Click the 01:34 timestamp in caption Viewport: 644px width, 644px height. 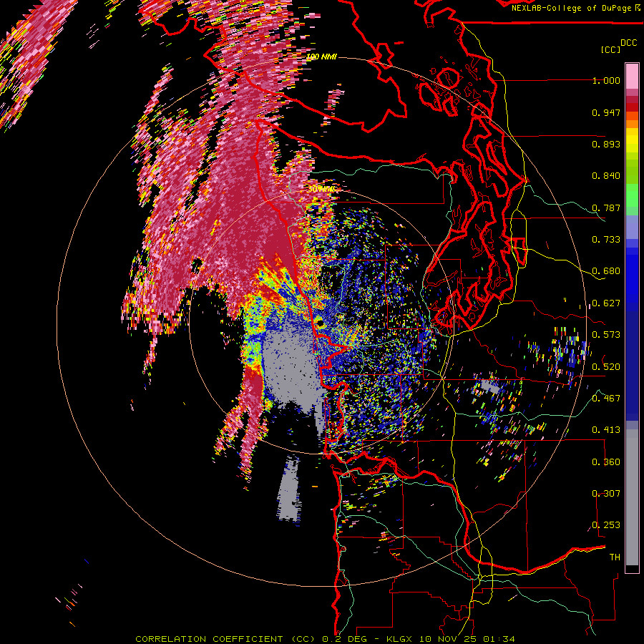click(499, 639)
